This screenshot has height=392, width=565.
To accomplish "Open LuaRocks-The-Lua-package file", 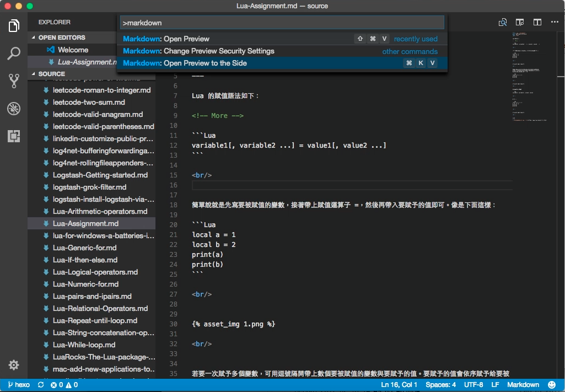I will [92, 357].
